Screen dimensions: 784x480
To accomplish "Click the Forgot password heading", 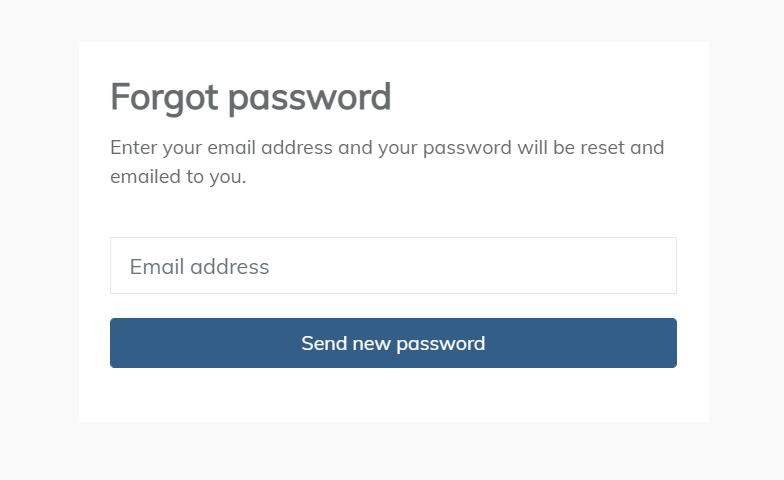I will point(250,97).
